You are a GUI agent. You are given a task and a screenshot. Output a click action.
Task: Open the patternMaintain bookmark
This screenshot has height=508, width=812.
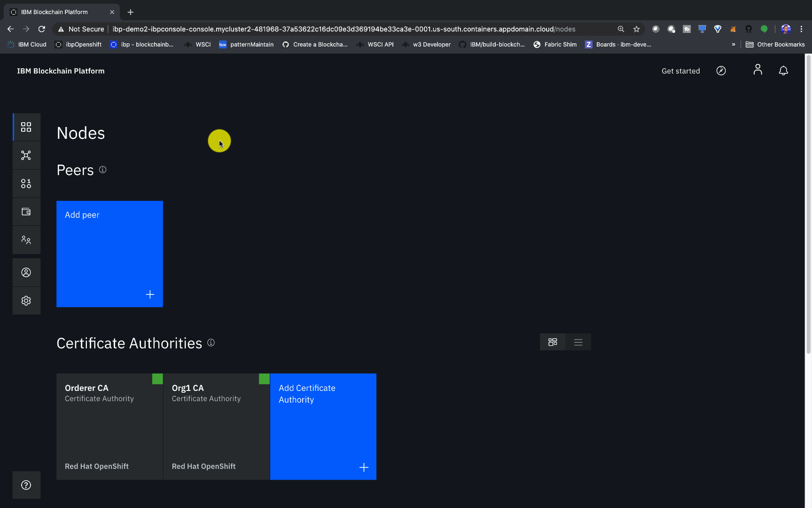tap(246, 44)
